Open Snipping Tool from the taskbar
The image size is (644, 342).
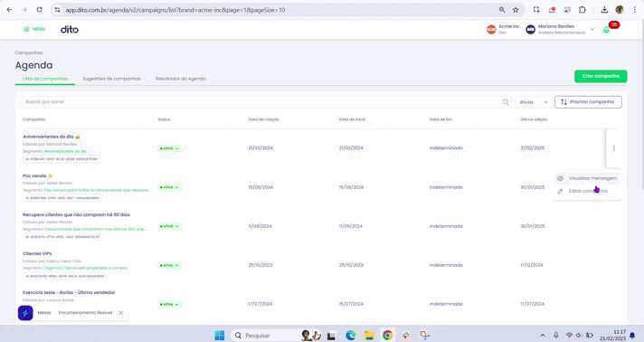point(424,336)
